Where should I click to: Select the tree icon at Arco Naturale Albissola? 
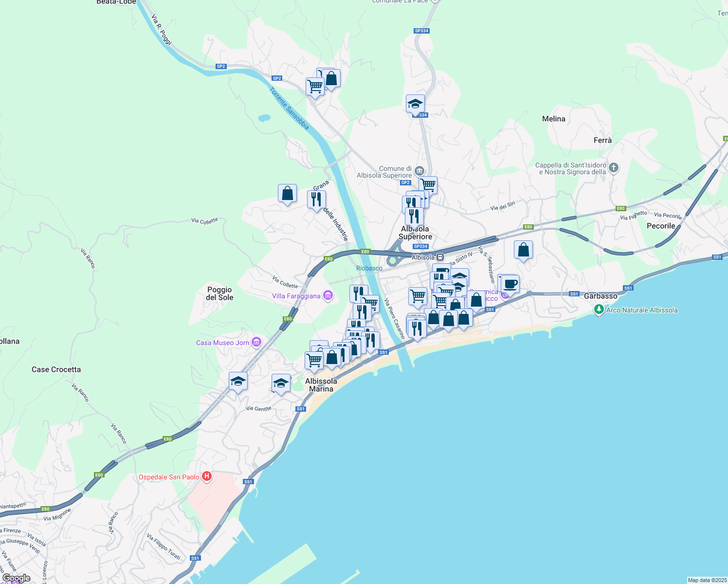pyautogui.click(x=599, y=309)
